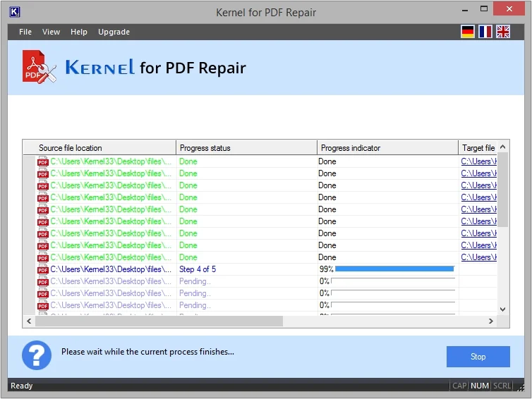Click the Kernel app icon in the title bar
532x399 pixels.
coord(14,12)
